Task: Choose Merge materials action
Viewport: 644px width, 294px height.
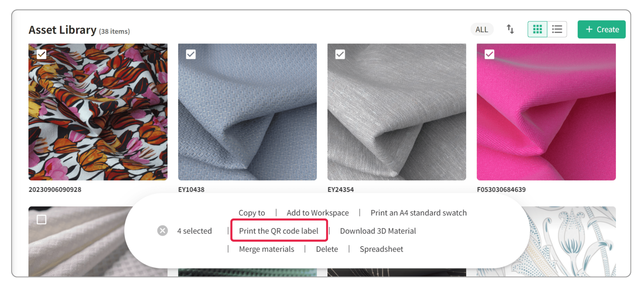Action: [x=266, y=249]
